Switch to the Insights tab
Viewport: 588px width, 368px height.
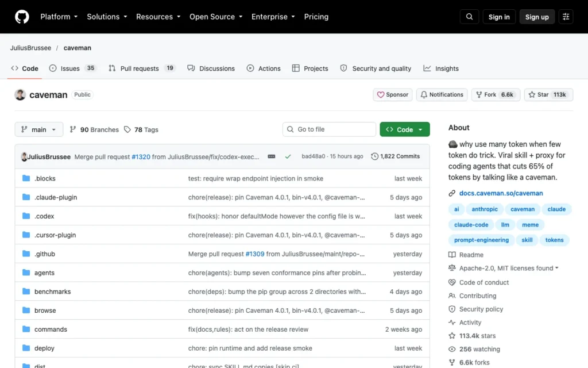point(440,68)
